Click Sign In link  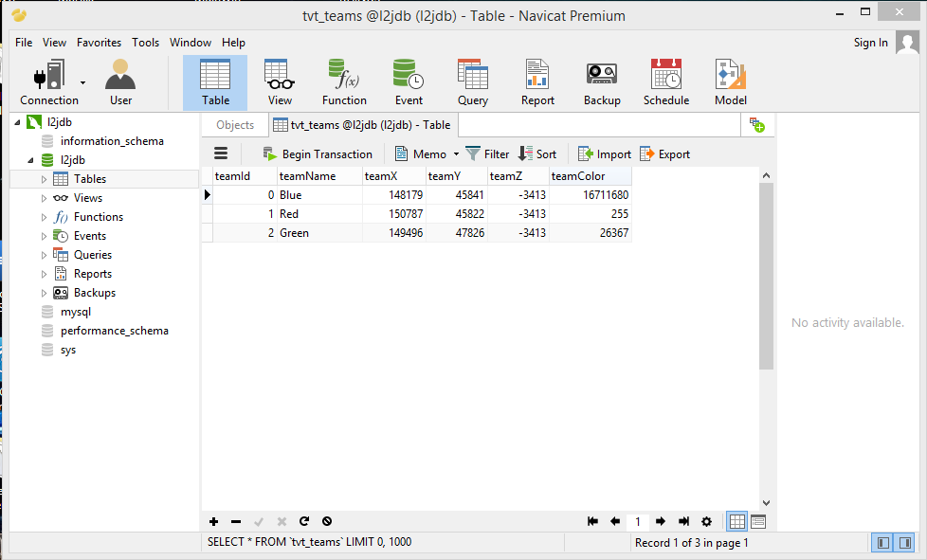point(870,43)
